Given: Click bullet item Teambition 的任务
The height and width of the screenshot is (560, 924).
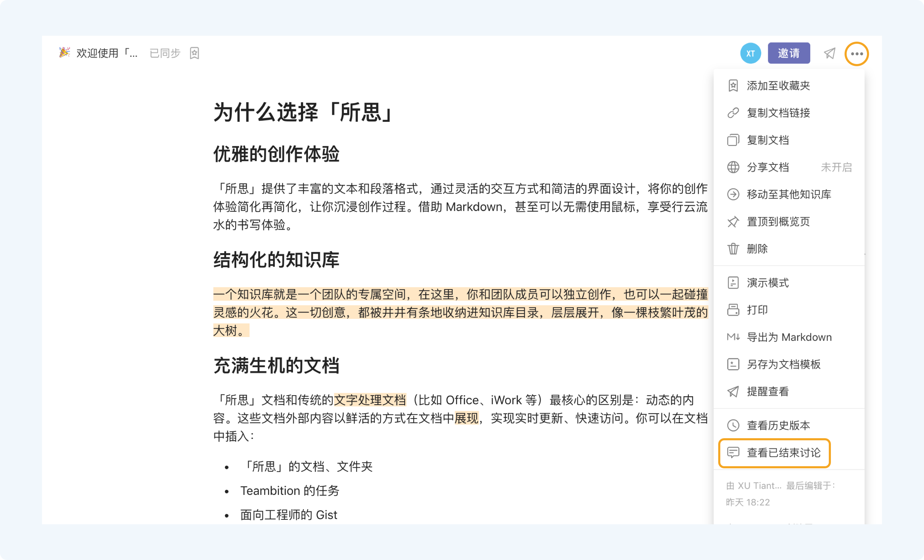Looking at the screenshot, I should click(290, 491).
